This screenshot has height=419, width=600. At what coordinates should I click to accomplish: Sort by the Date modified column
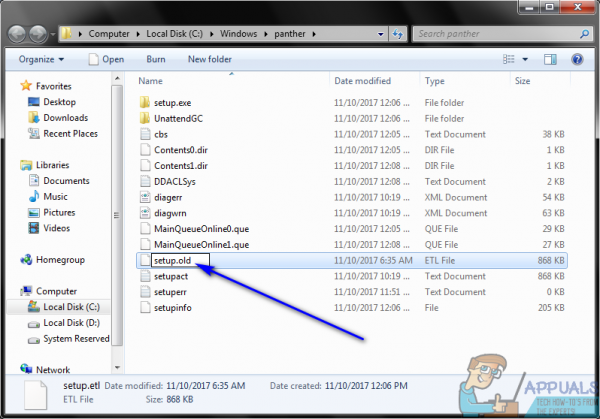[362, 81]
